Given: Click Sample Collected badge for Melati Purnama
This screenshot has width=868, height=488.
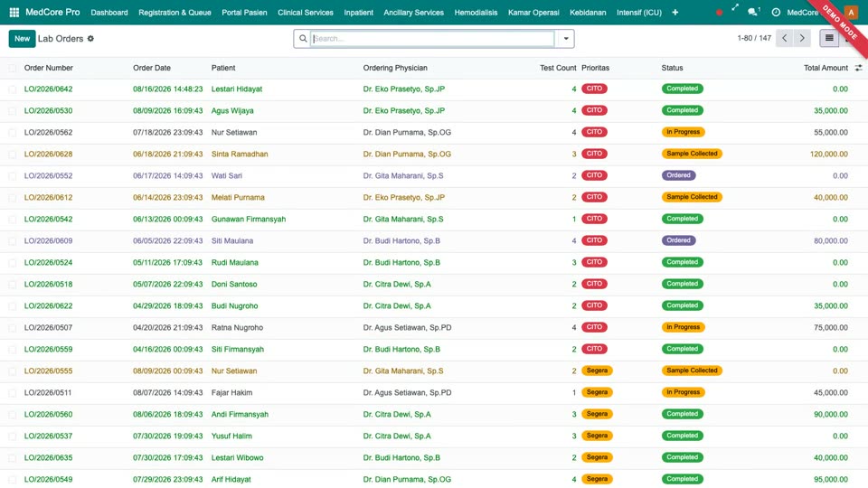Looking at the screenshot, I should [x=692, y=197].
